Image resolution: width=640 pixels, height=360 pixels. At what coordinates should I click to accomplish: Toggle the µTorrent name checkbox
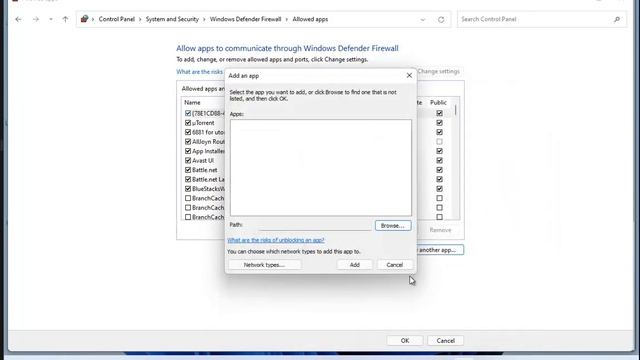[188, 123]
